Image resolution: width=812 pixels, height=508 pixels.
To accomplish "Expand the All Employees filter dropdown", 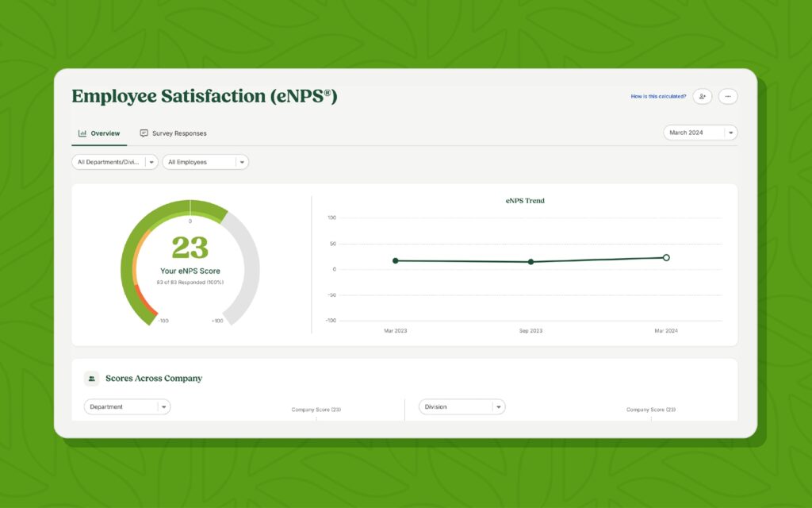I will (205, 162).
